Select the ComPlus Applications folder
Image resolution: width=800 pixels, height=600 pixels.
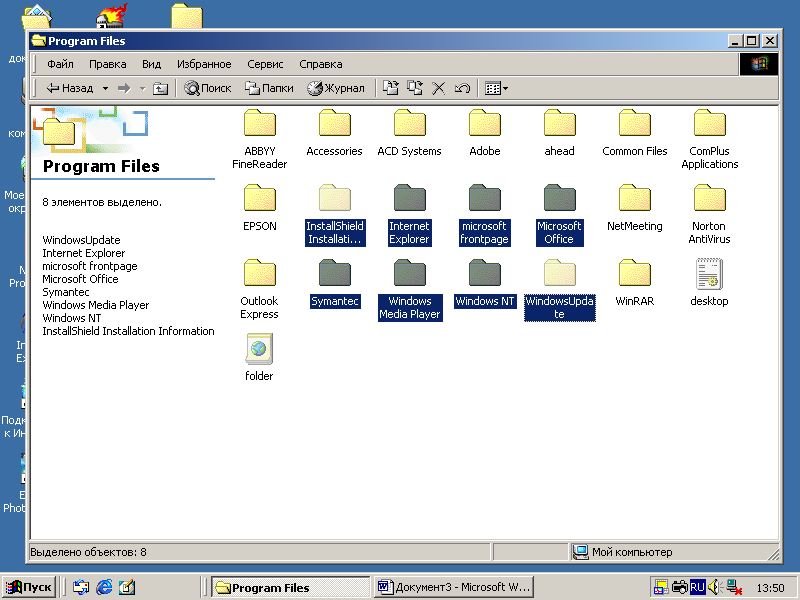pyautogui.click(x=709, y=139)
